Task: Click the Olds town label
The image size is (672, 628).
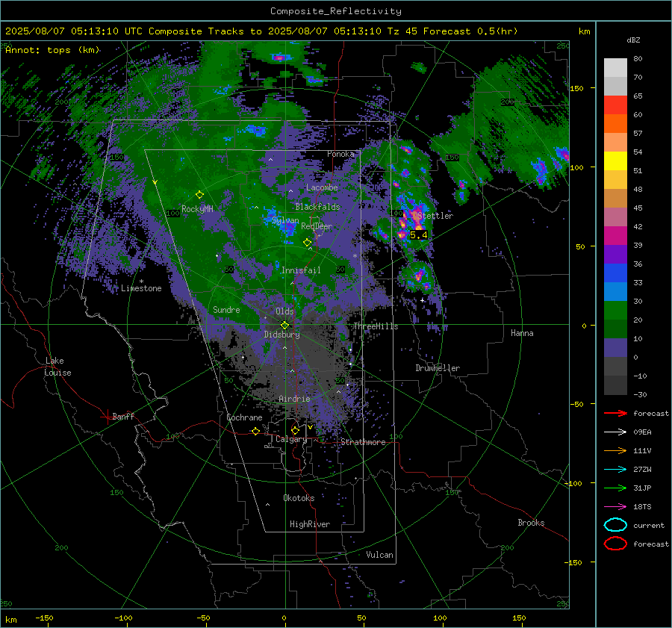Action: [284, 311]
